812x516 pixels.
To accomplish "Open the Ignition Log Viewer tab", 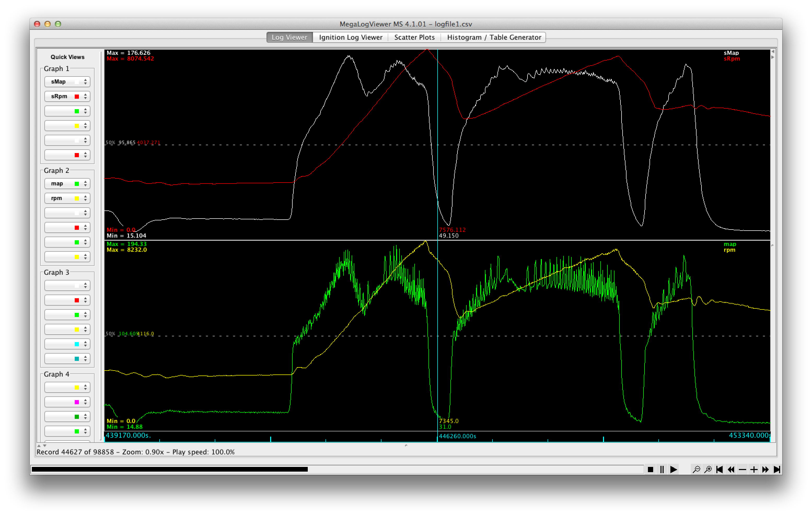I will click(351, 37).
